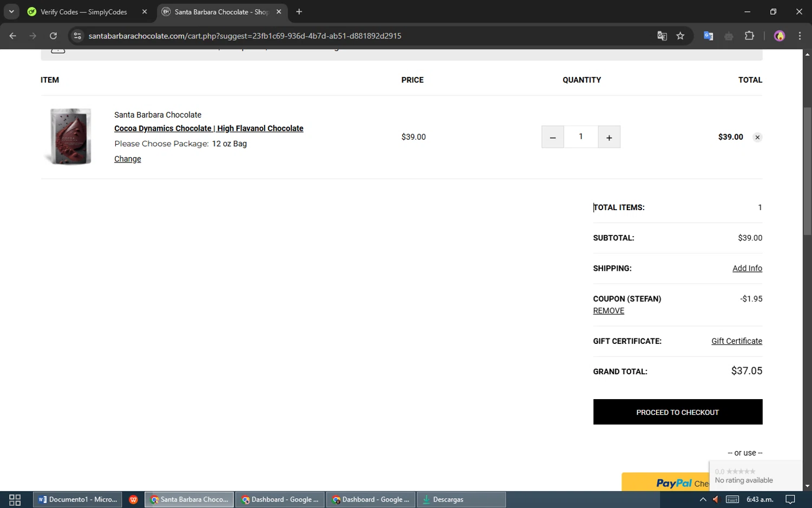Open Santa Barbara Choco taskbar window
Viewport: 812px width, 508px height.
tap(189, 499)
